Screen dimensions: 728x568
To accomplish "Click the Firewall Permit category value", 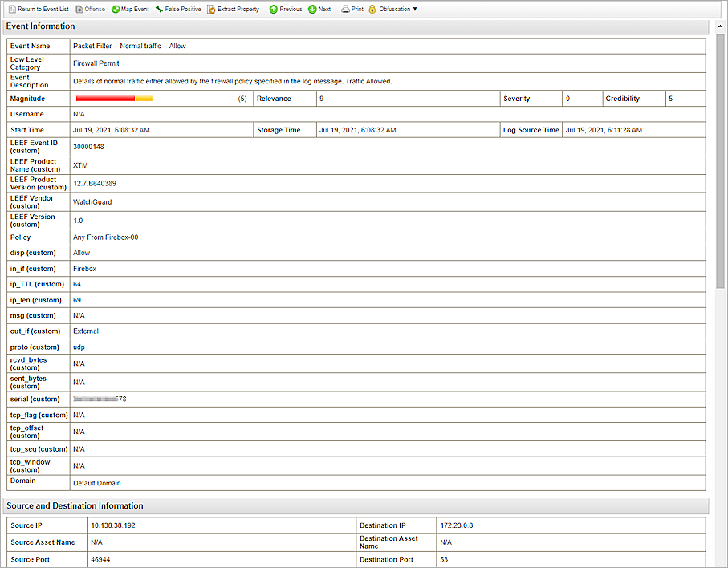I will (96, 63).
